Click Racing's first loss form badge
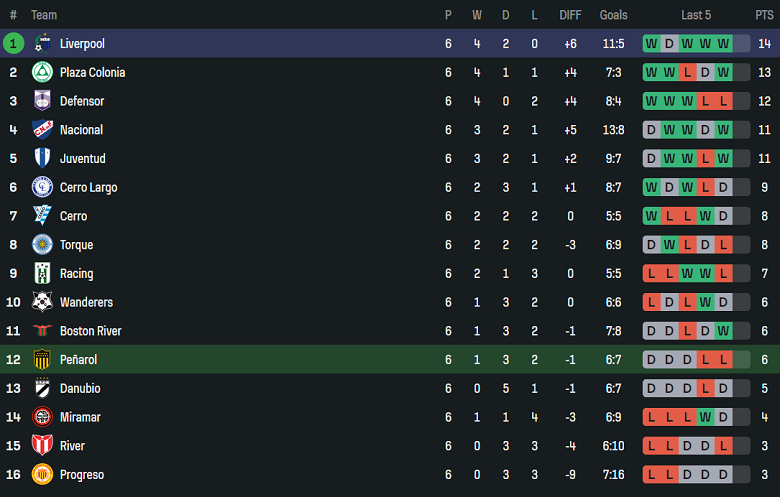This screenshot has height=497, width=780. (x=651, y=273)
